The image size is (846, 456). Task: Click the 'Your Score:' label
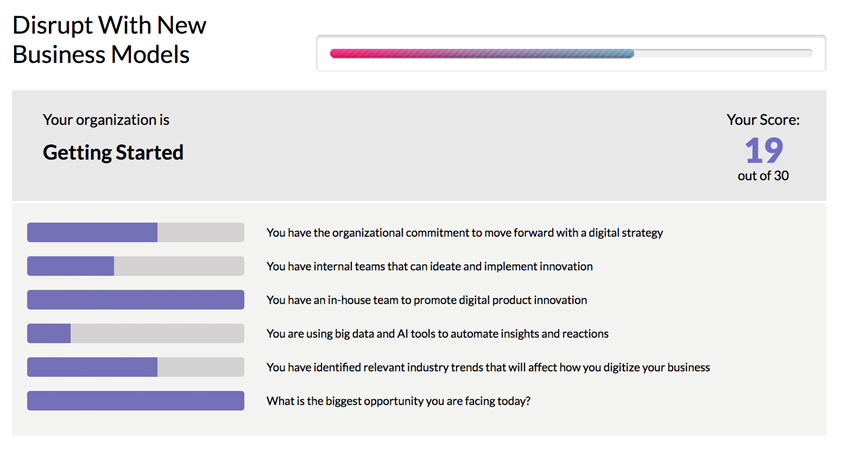763,120
